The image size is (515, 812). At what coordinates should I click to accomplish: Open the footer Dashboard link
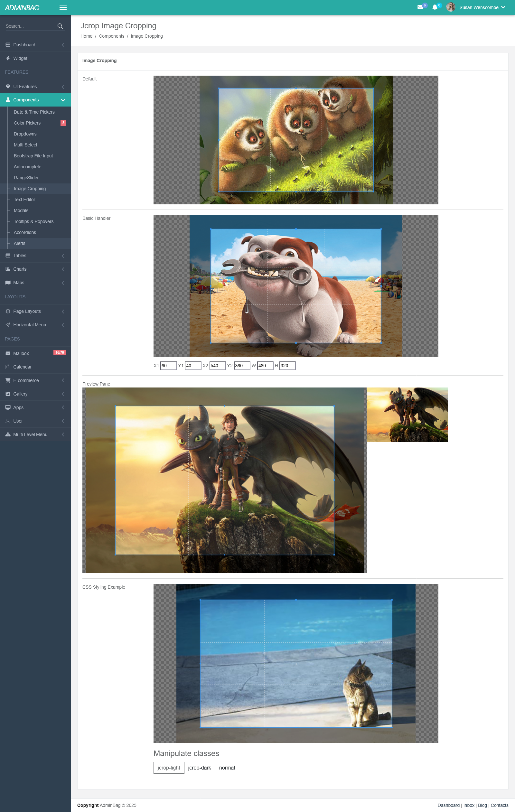click(449, 805)
